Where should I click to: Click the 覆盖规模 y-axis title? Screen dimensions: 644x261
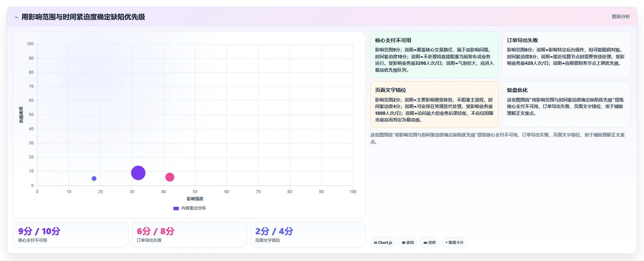tap(21, 115)
